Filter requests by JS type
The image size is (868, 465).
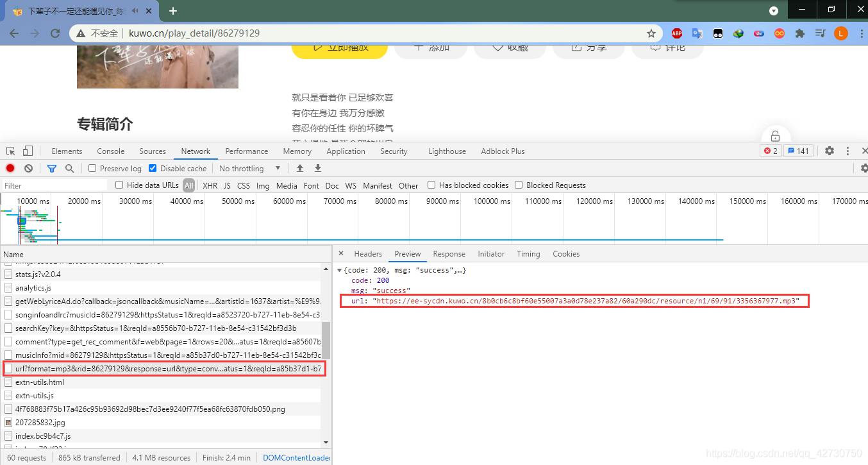(227, 185)
